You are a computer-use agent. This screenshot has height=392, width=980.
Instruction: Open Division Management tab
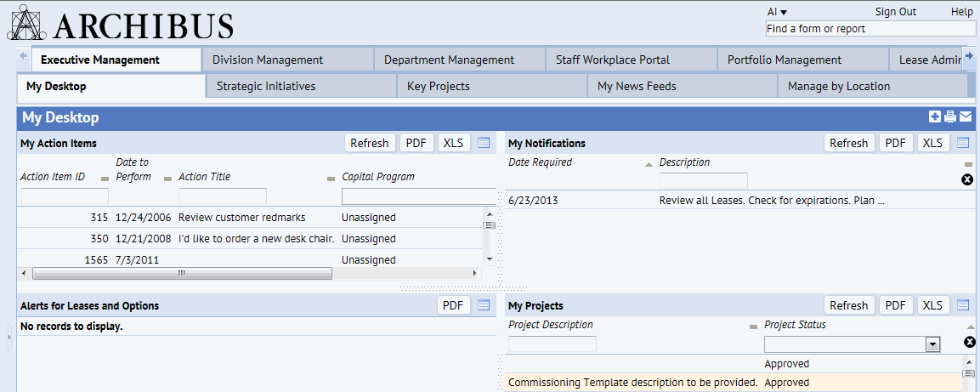pos(287,60)
